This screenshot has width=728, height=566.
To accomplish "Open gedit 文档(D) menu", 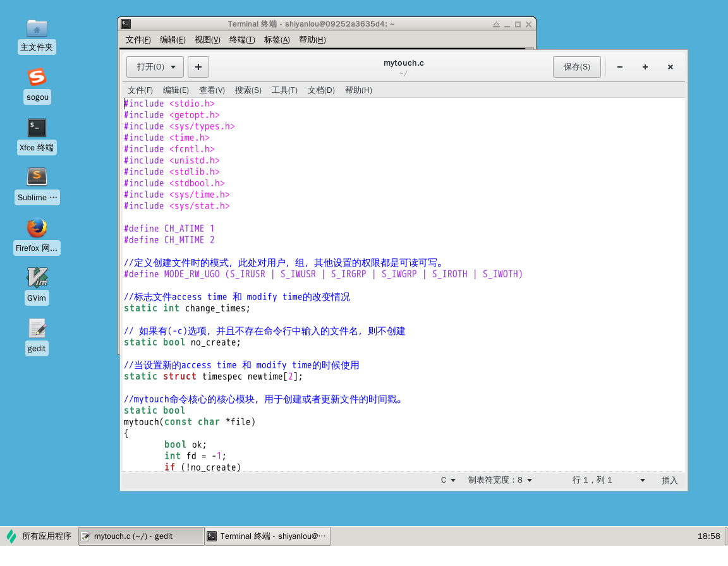I will pos(321,90).
